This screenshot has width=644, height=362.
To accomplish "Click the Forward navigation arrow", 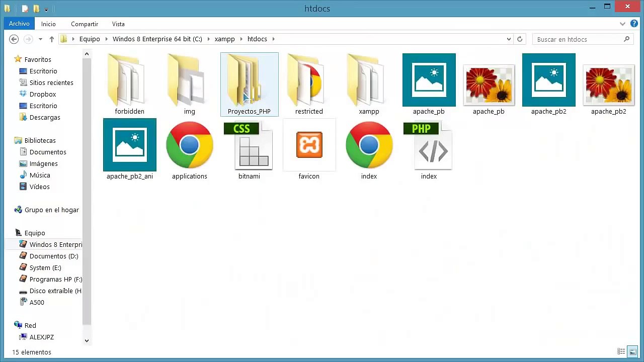I will [x=28, y=39].
